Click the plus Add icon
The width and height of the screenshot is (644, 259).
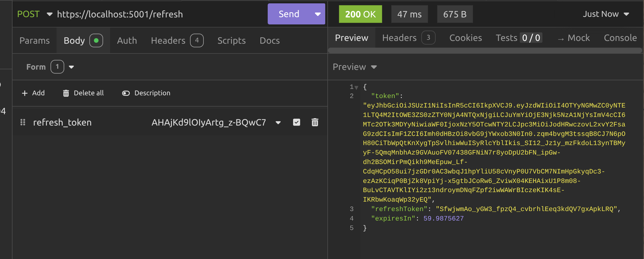[x=25, y=93]
